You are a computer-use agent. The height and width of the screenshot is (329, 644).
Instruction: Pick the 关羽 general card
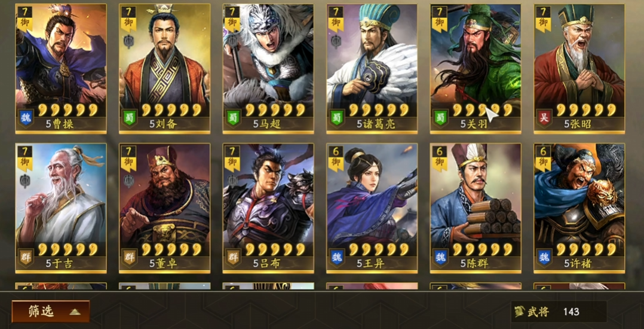[x=476, y=69]
